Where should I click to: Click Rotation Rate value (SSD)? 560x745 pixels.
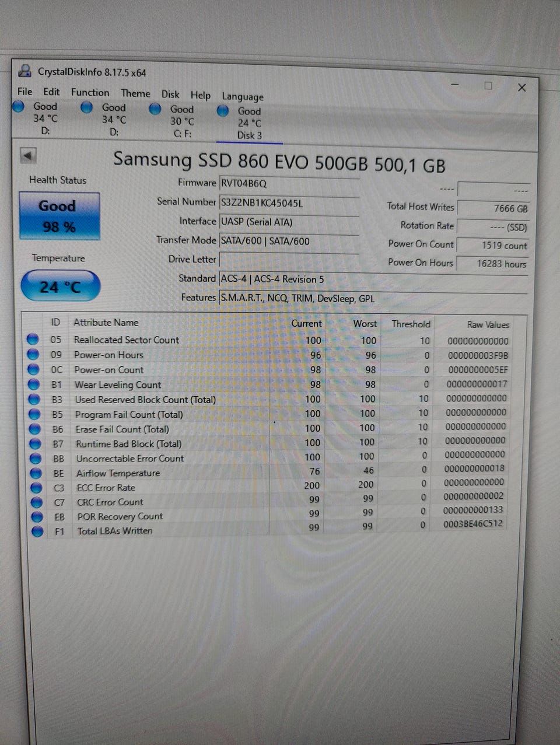pos(493,227)
